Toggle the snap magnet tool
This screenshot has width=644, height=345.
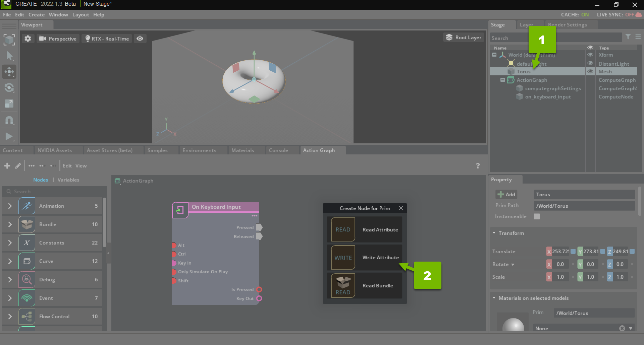9,120
